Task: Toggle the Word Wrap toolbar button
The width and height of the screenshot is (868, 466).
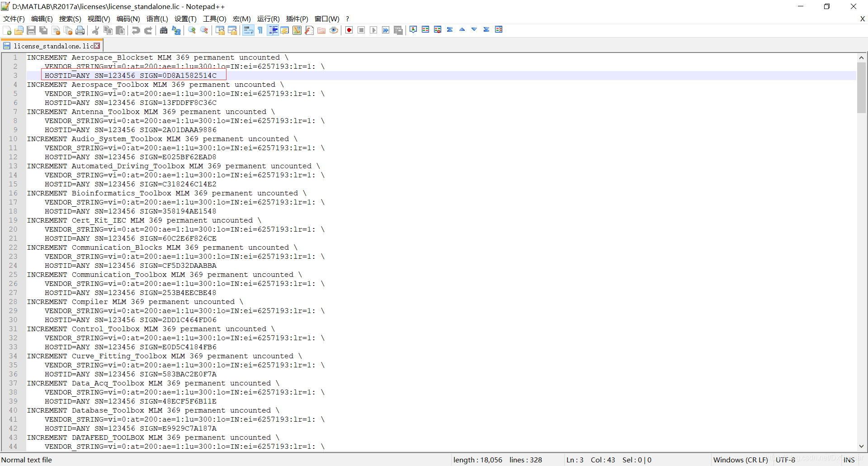Action: coord(248,30)
